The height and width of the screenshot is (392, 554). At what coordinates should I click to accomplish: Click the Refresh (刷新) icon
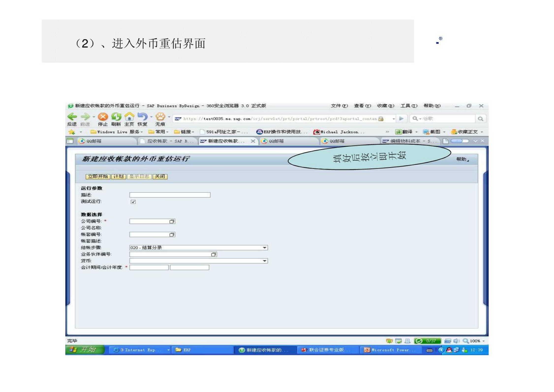(x=116, y=117)
